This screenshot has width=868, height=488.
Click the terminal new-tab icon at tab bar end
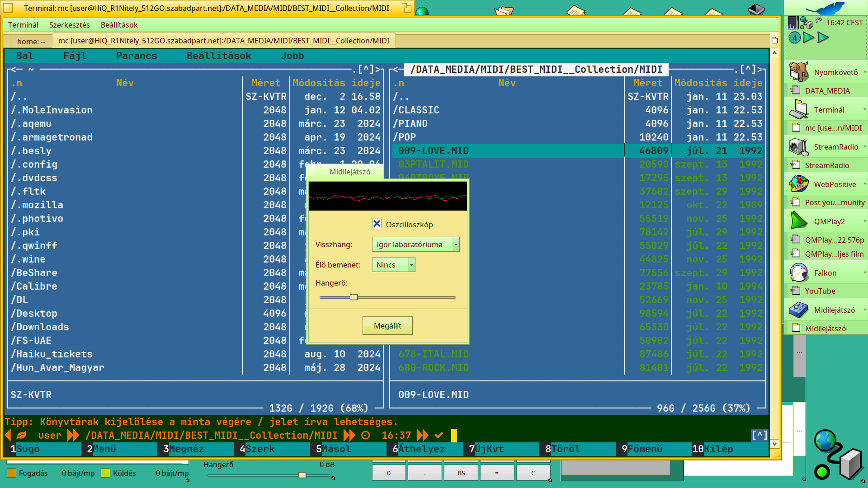tap(774, 40)
